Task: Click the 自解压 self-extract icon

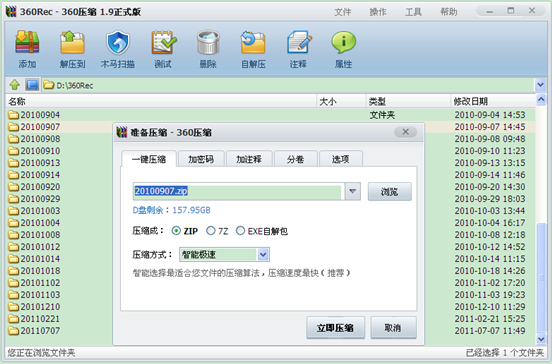Action: click(253, 42)
